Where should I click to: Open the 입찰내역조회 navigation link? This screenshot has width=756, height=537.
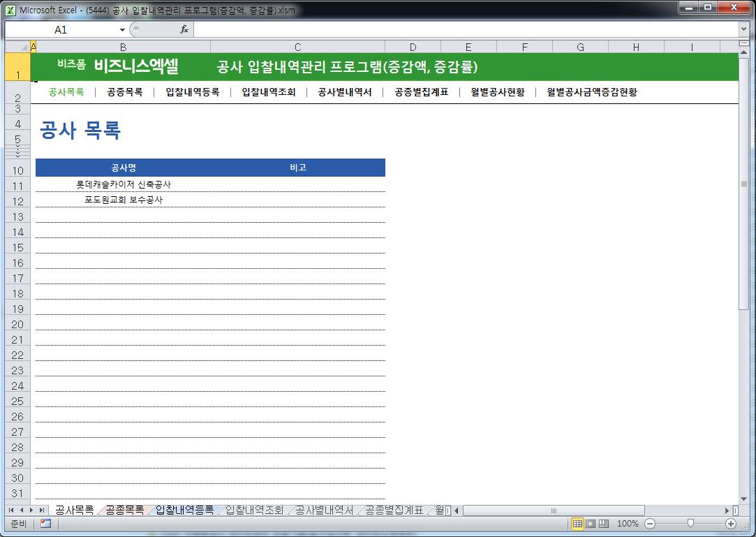tap(269, 91)
